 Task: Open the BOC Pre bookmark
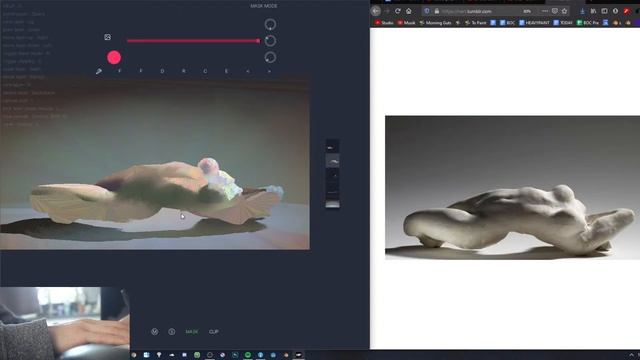tap(588, 23)
